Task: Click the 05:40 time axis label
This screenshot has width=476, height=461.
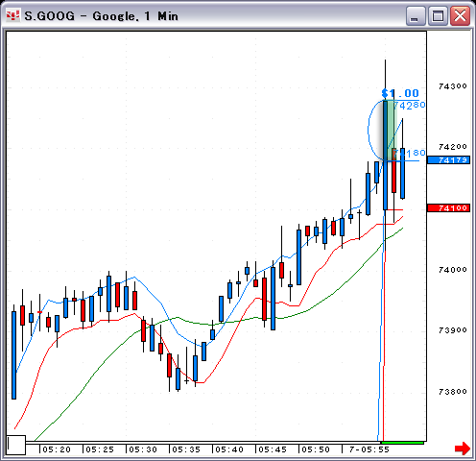Action: 229,449
